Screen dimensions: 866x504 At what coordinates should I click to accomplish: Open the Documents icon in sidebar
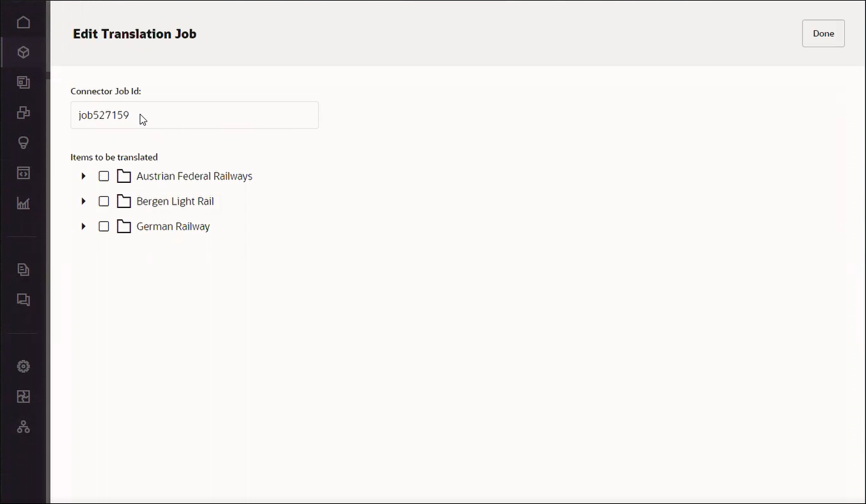click(x=23, y=269)
